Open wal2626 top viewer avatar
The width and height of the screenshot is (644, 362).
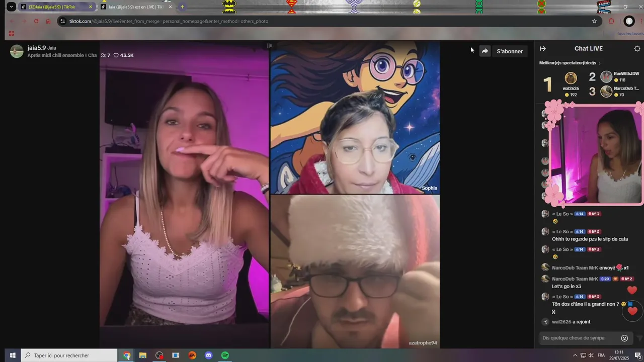click(571, 78)
